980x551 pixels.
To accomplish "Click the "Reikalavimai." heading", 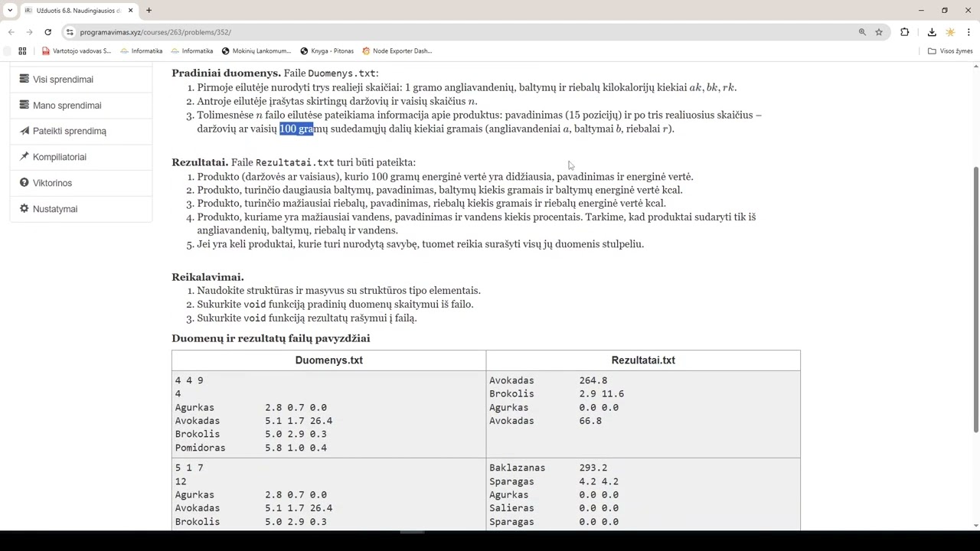I will pyautogui.click(x=207, y=277).
